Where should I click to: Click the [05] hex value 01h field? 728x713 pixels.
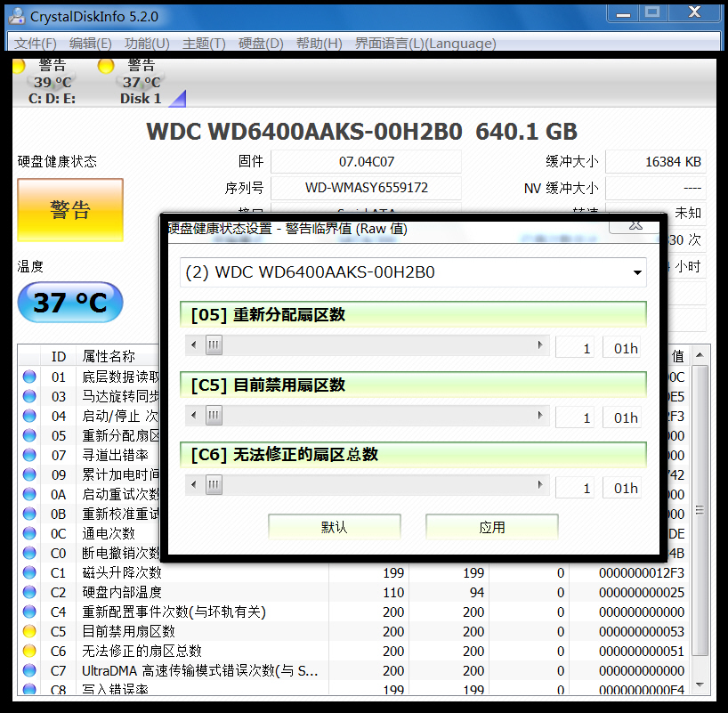coord(622,347)
